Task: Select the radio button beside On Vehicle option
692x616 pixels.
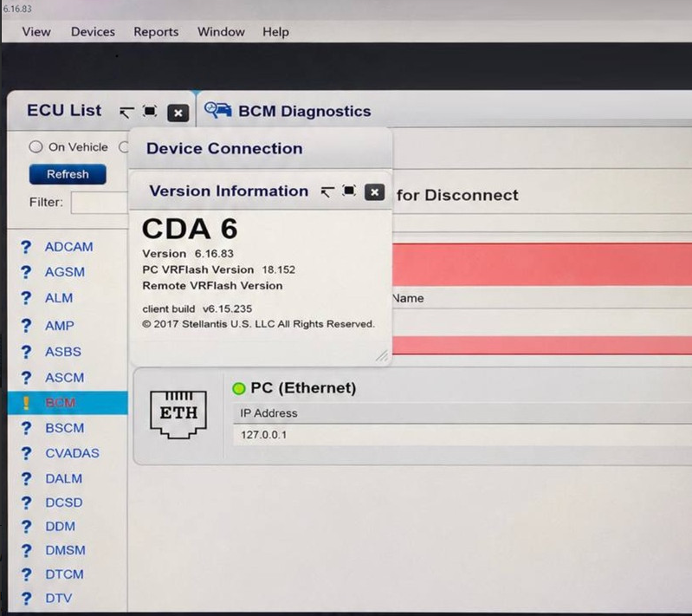Action: (124, 146)
